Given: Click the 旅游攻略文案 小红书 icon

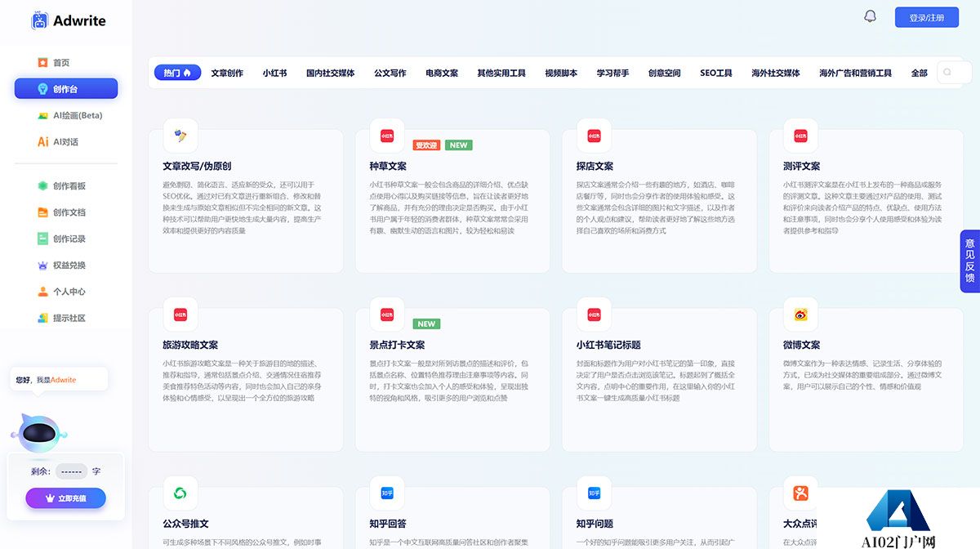Looking at the screenshot, I should 180,314.
